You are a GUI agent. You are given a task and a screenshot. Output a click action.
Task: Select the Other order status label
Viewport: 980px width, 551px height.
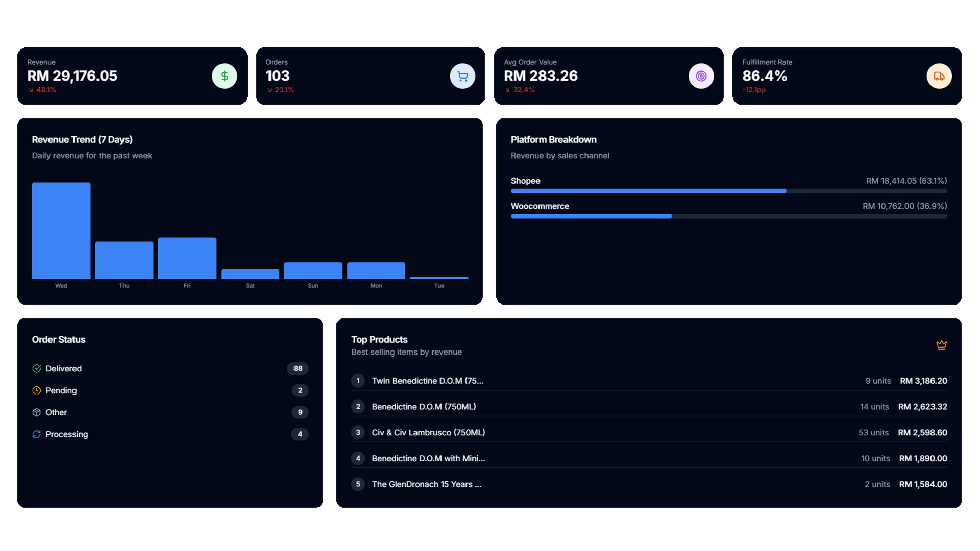pos(56,412)
